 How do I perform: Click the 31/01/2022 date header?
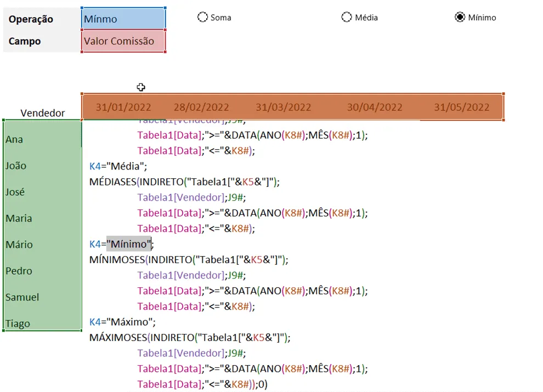[123, 107]
